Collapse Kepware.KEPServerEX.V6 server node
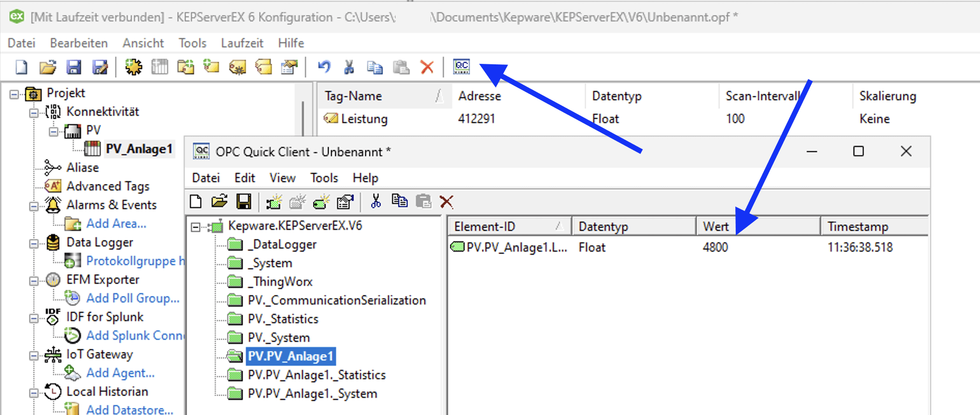980x415 pixels. [x=195, y=227]
